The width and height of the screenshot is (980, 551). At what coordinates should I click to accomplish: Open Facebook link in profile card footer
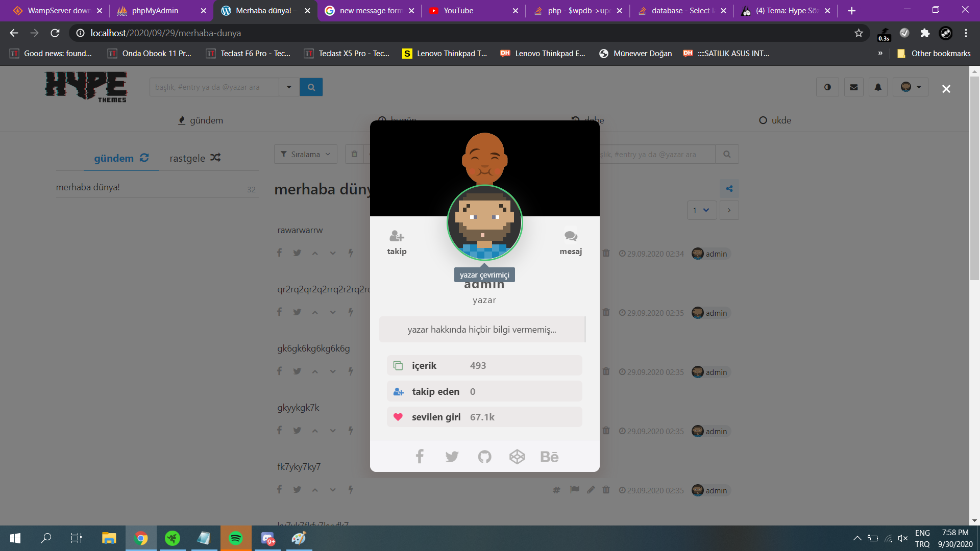coord(420,456)
